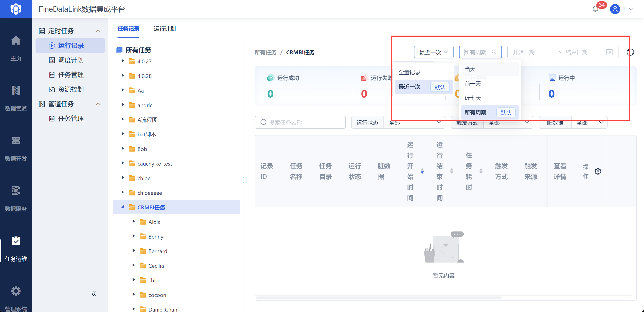The height and width of the screenshot is (312, 644).
Task: Sort by 运行开始时间 column arrows
Action: click(x=422, y=171)
